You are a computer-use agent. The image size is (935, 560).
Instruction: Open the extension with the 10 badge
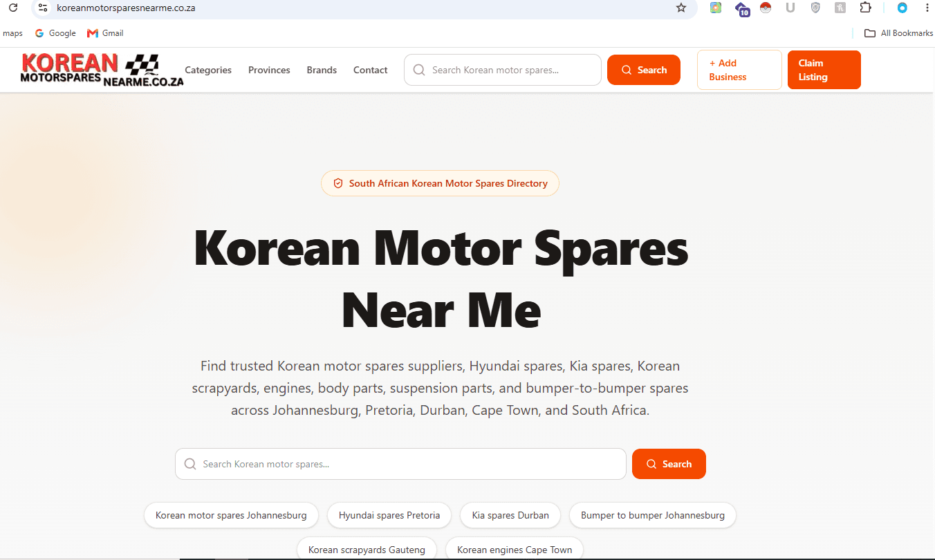pyautogui.click(x=741, y=8)
